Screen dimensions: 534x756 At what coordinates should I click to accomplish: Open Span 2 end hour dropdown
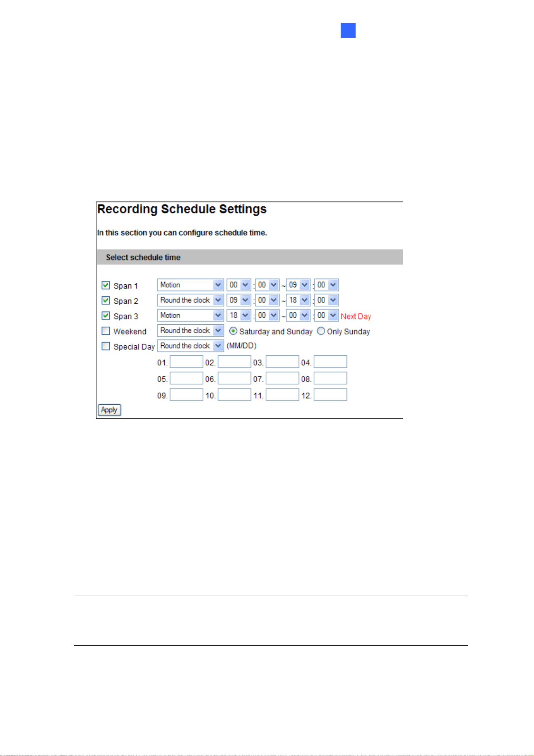298,300
